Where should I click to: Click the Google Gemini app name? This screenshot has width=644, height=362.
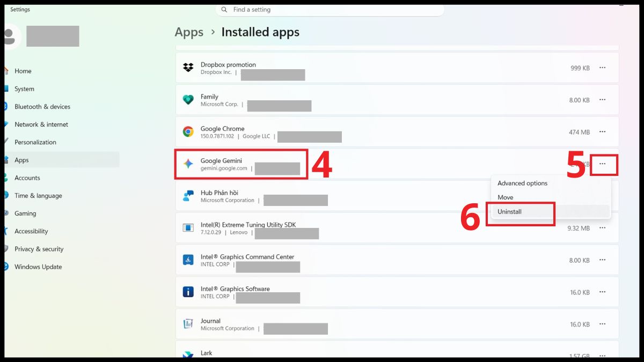221,161
